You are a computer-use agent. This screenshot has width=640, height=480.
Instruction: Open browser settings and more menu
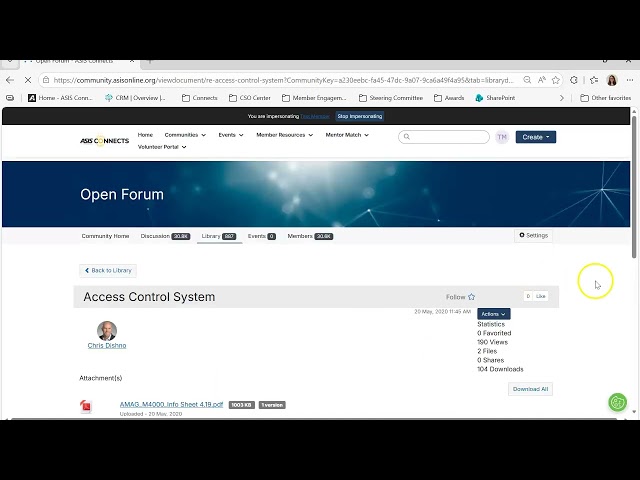(629, 80)
